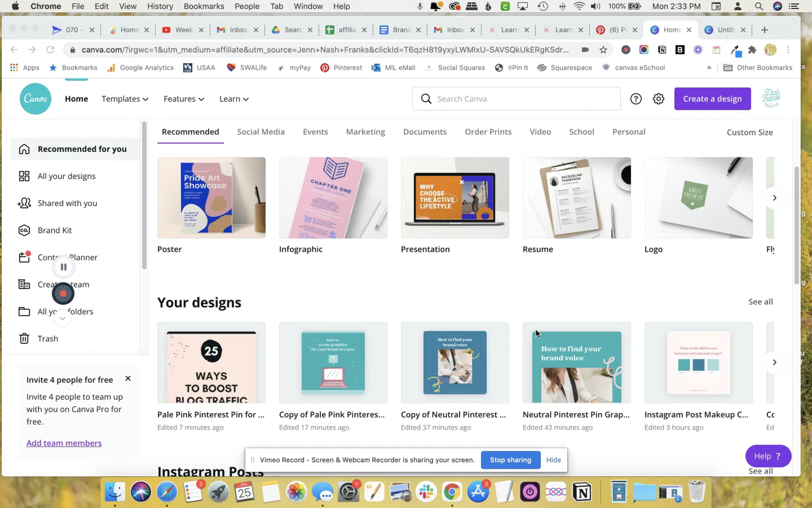Open Canva settings gear icon
The width and height of the screenshot is (812, 508).
point(658,99)
